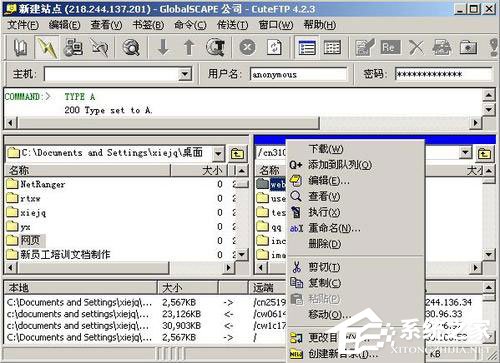500x363 pixels.
Task: Switch to detailed view icon
Action: pyautogui.click(x=332, y=47)
